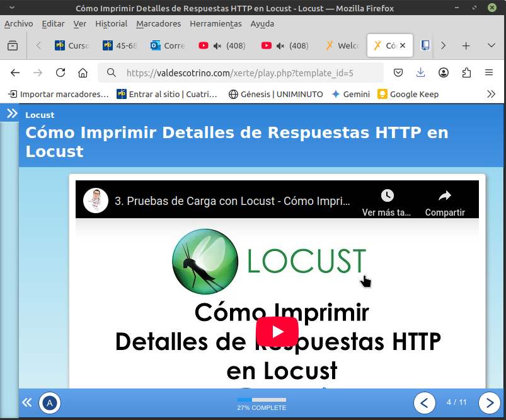This screenshot has width=506, height=420.
Task: Expand the page sidebar with double chevron
Action: (12, 114)
